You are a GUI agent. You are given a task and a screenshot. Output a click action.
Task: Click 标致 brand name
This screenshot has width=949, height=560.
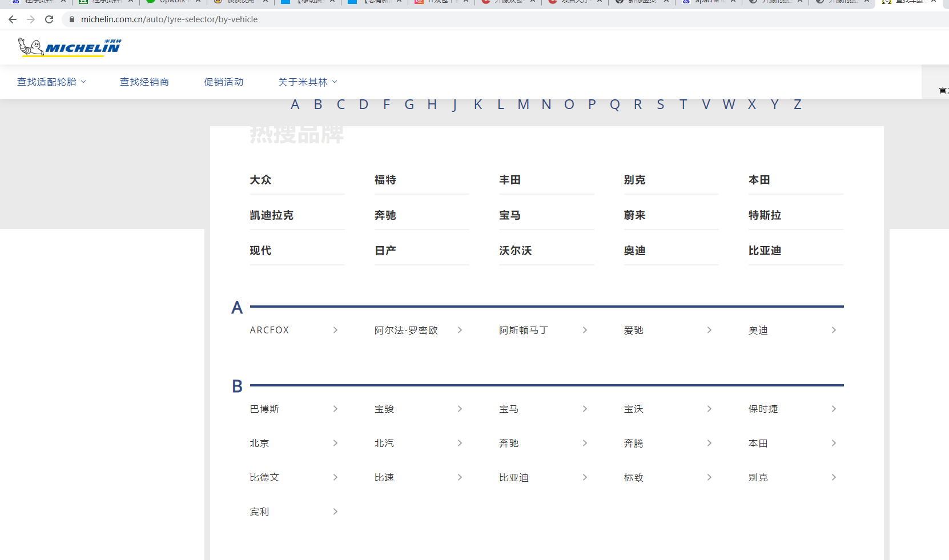(x=633, y=477)
